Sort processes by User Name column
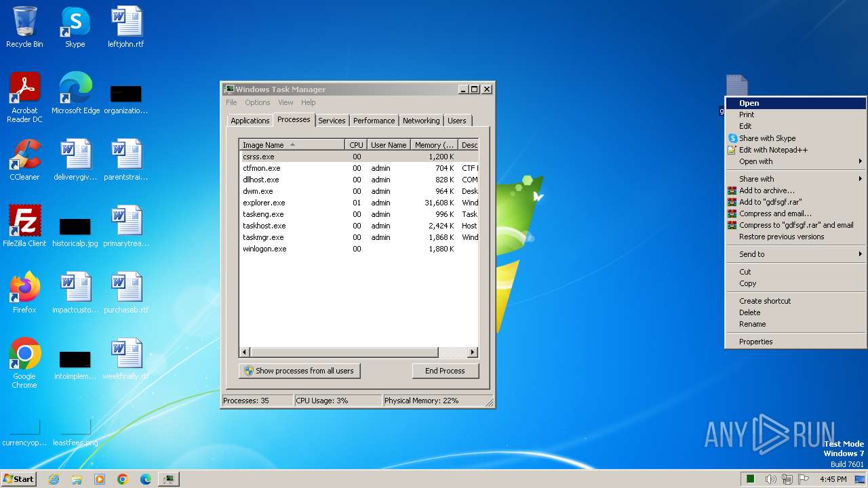 [389, 144]
